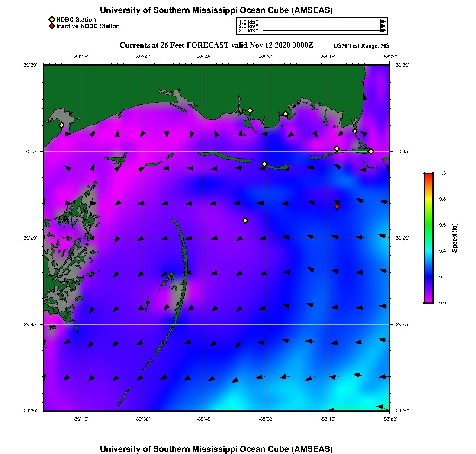The image size is (476, 454).
Task: Click the red top end of speed color bar
Action: (428, 175)
